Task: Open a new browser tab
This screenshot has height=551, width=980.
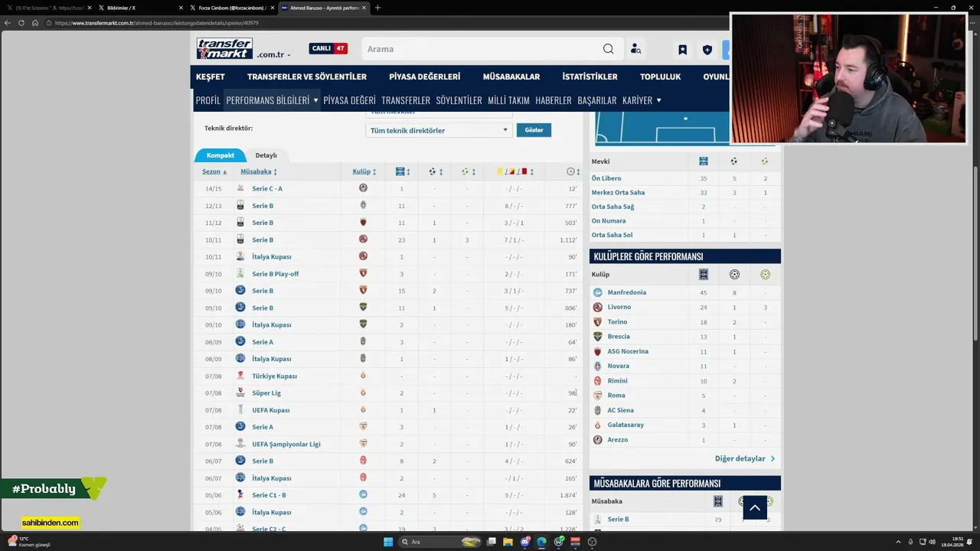Action: [x=377, y=8]
